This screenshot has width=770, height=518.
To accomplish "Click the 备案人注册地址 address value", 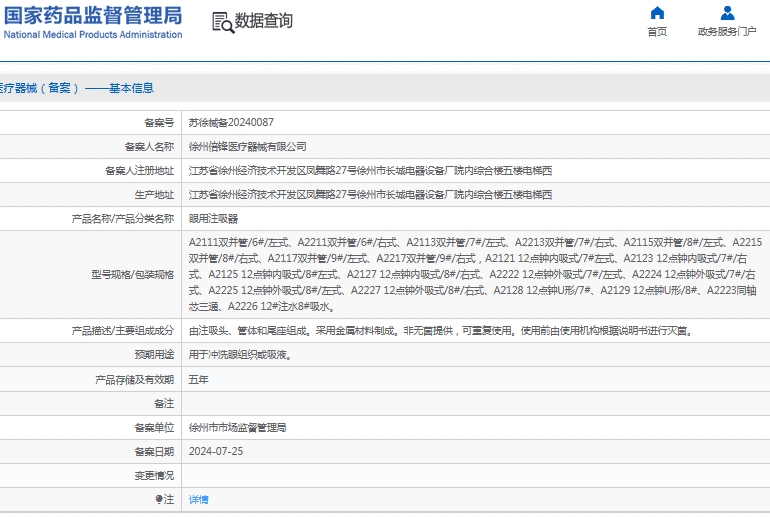I will (370, 170).
